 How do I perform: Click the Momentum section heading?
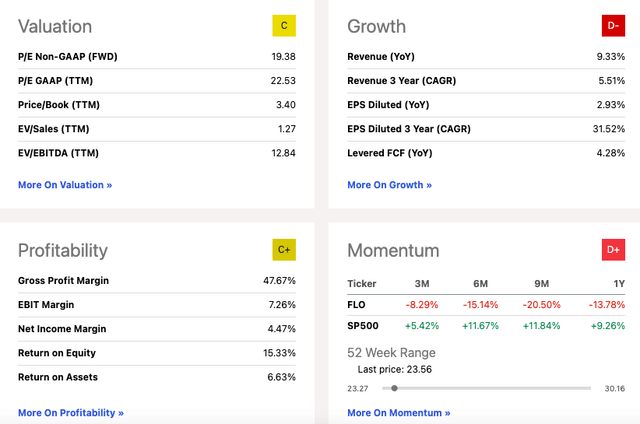392,250
